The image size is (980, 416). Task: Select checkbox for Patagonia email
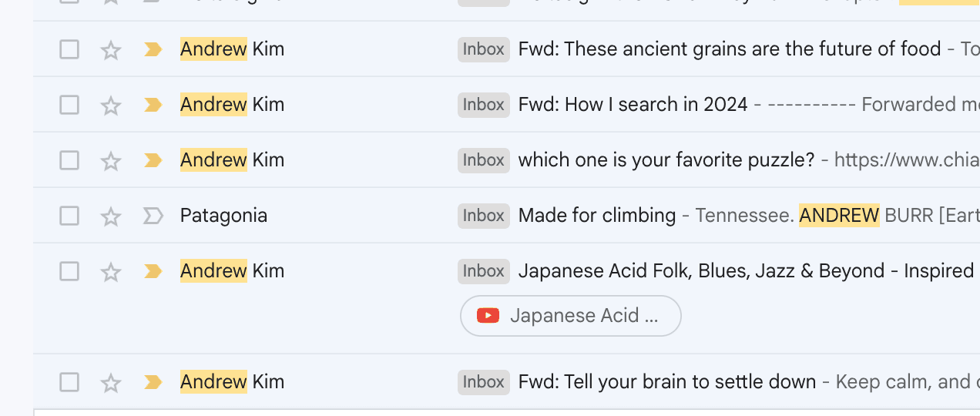point(69,216)
